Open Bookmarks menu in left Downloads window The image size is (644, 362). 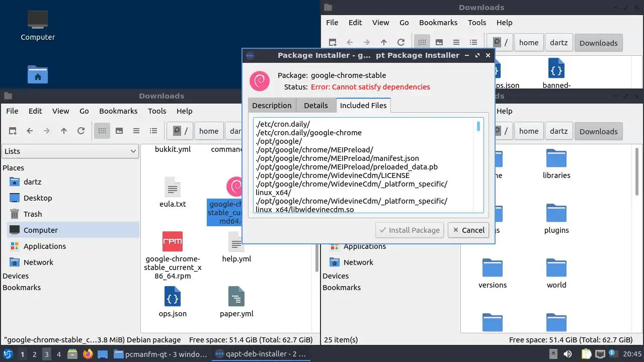[118, 111]
